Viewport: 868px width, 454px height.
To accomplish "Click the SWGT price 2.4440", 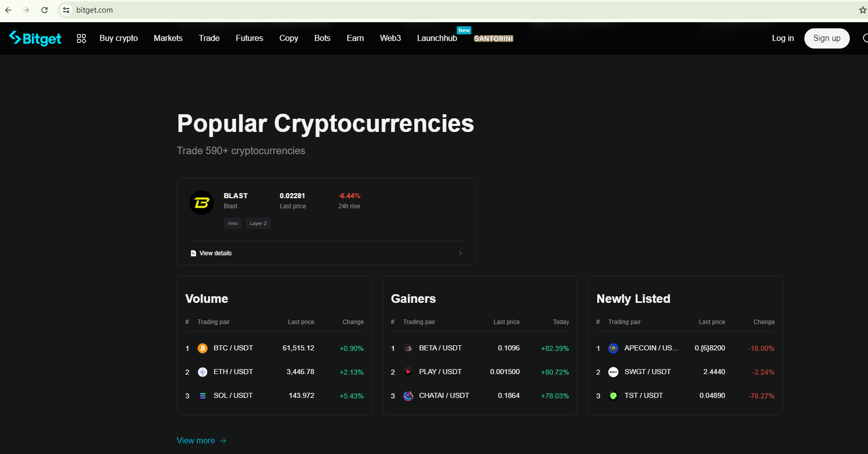I will pyautogui.click(x=714, y=372).
